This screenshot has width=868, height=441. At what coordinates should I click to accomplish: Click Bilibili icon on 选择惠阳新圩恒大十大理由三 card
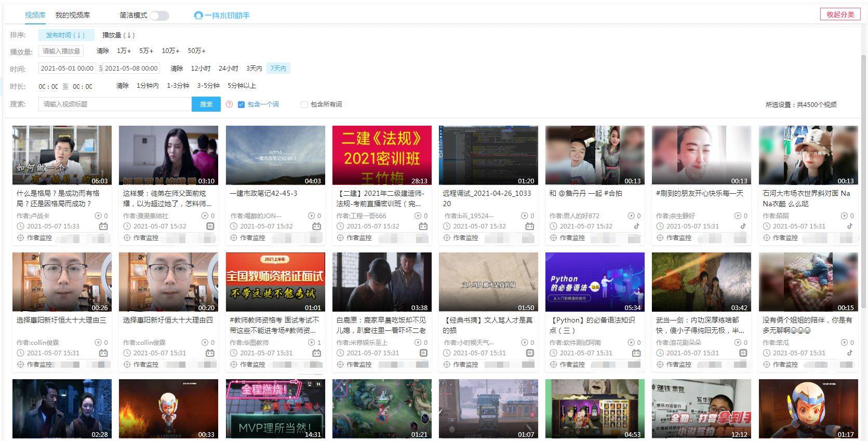coord(103,353)
